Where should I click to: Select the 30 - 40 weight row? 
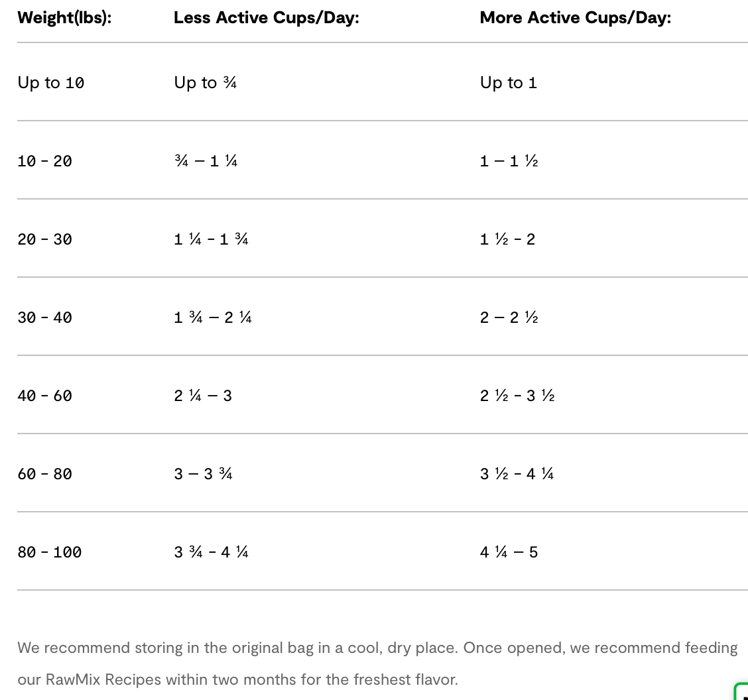44,318
